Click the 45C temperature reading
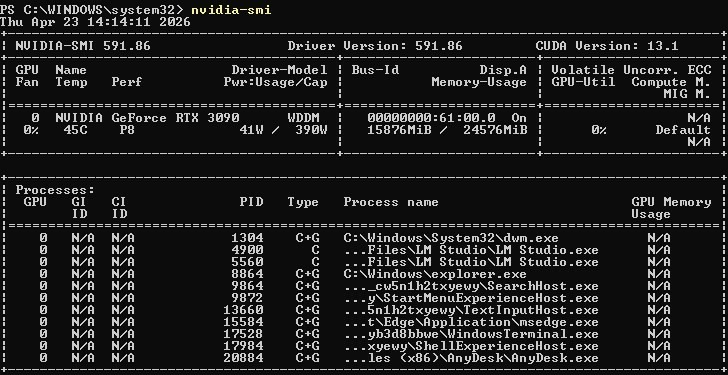This screenshot has height=375, width=728. pos(75,130)
